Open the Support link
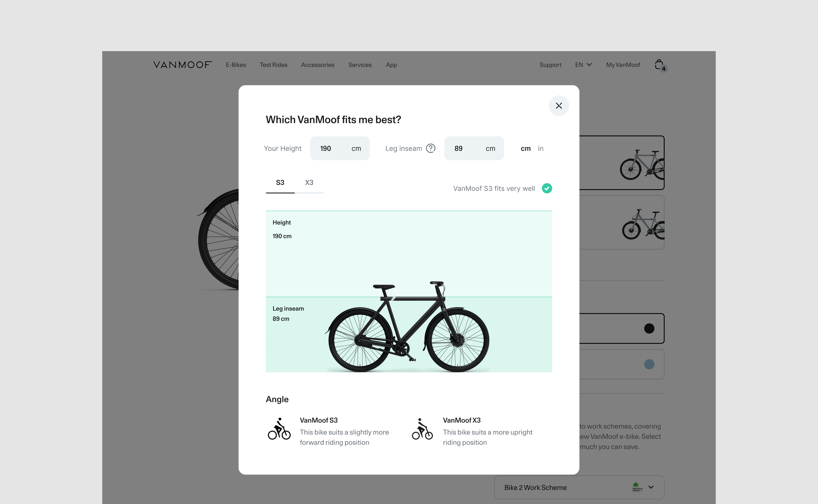 pos(550,65)
